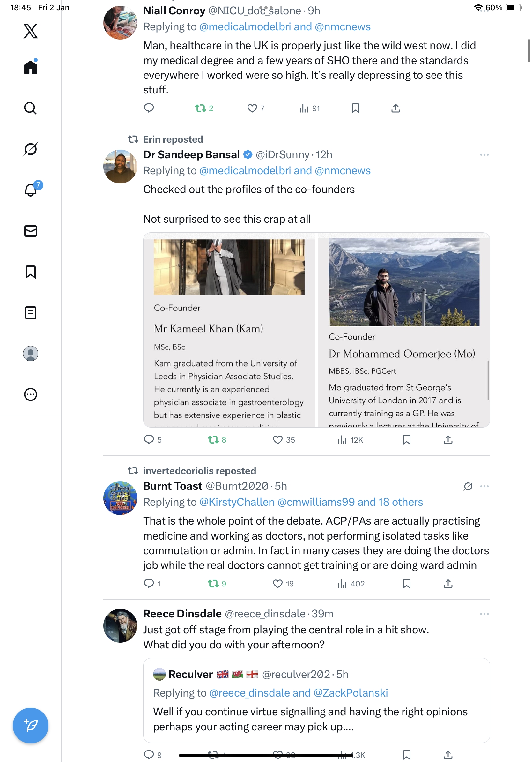Open the sidebar More circle menu
Screen dimensions: 532x762
click(31, 395)
